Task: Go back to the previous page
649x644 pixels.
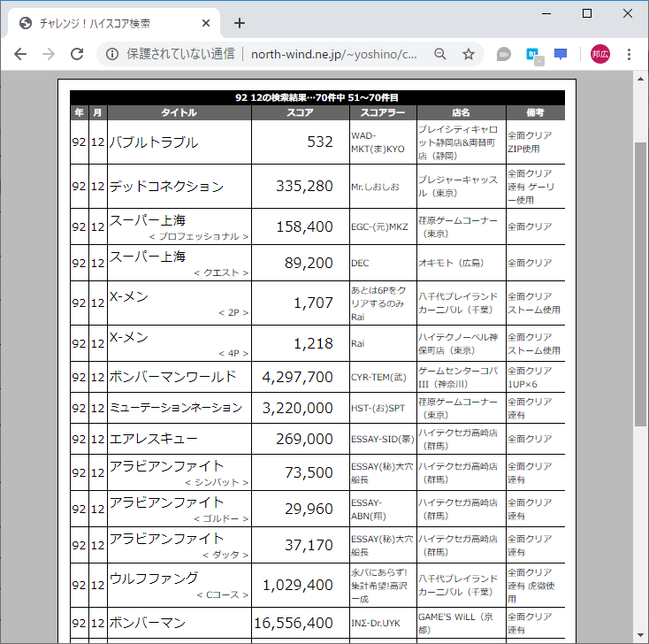Action: [19, 54]
